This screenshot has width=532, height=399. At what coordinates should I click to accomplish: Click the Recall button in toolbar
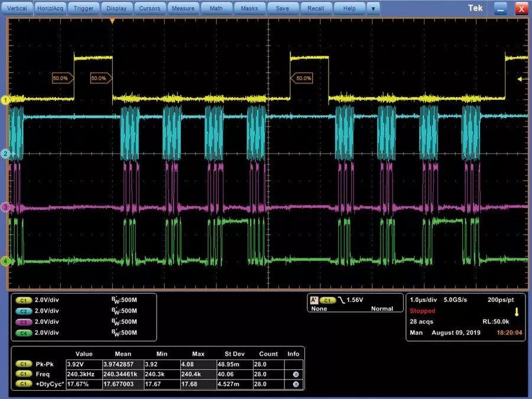click(x=316, y=9)
